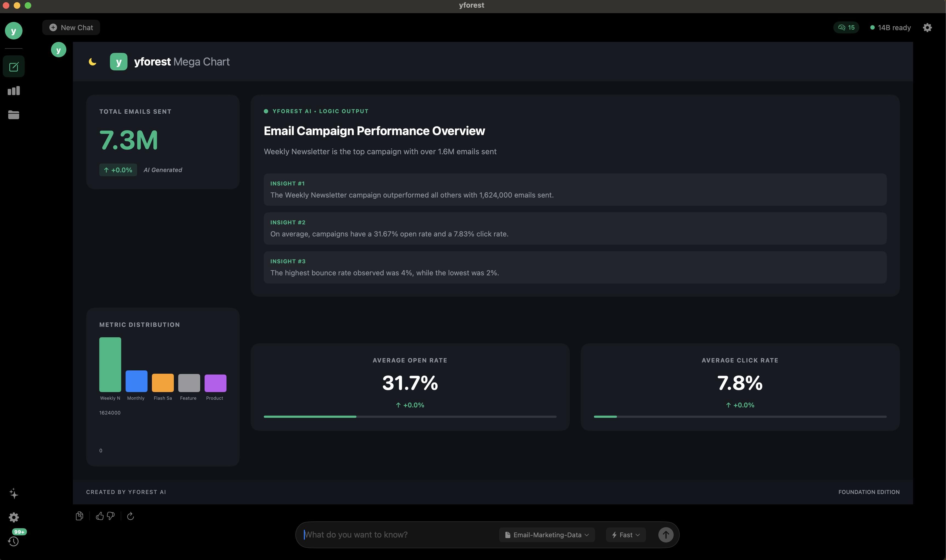Regenerate the response with the refresh icon
This screenshot has width=946, height=560.
pos(131,516)
